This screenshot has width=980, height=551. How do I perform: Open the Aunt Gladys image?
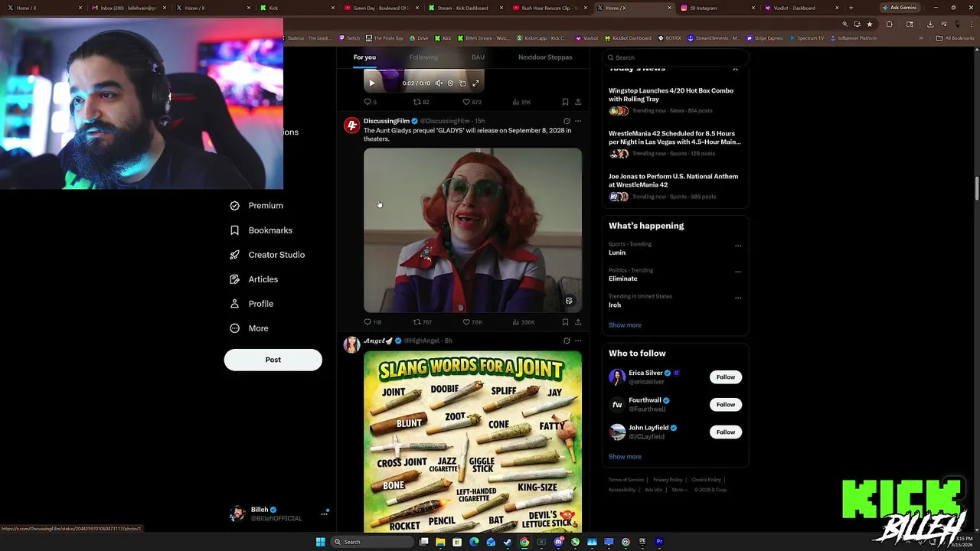pos(472,230)
